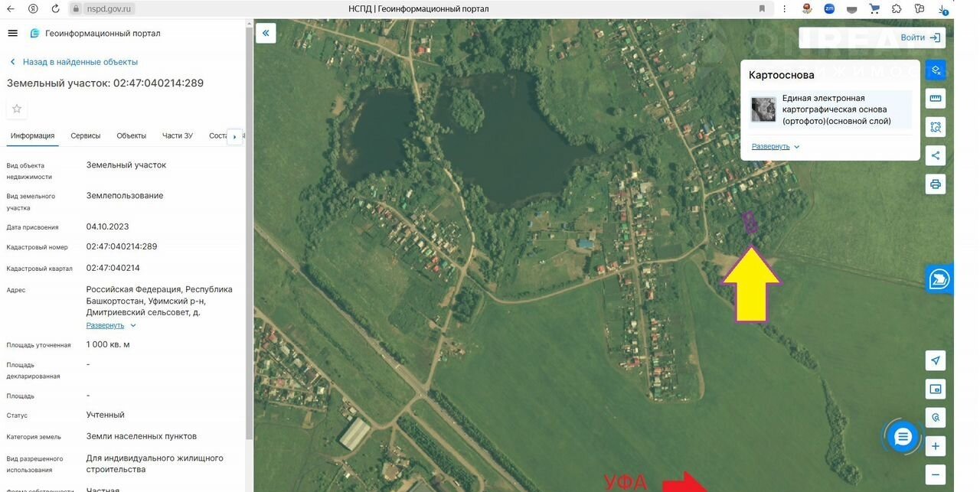
Task: Activate the area search selection tool
Action: click(x=935, y=127)
